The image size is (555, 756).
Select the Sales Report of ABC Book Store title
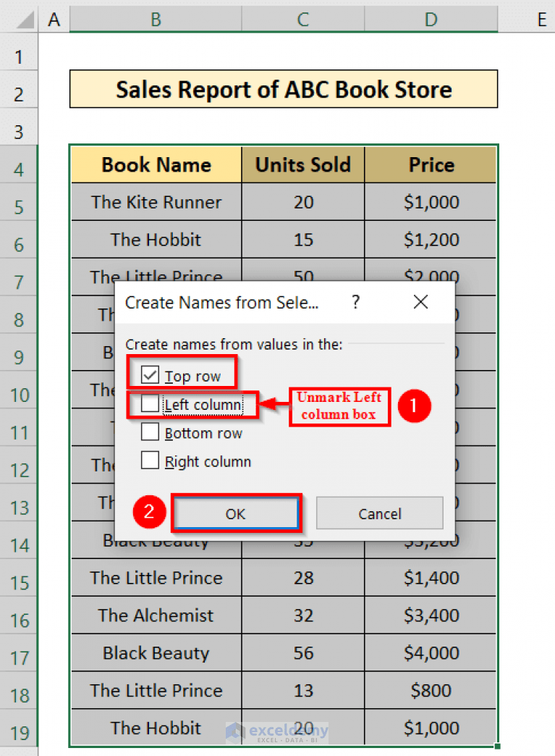[x=284, y=89]
